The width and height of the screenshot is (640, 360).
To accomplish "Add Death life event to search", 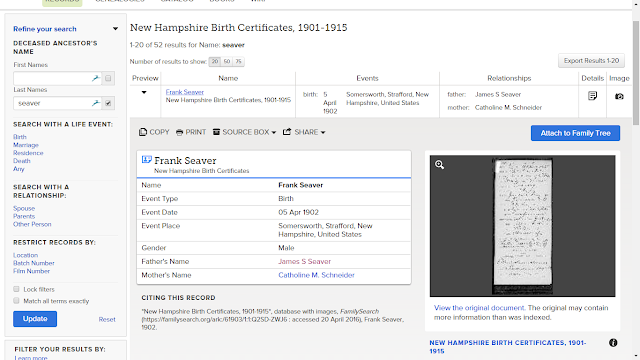I will click(22, 161).
